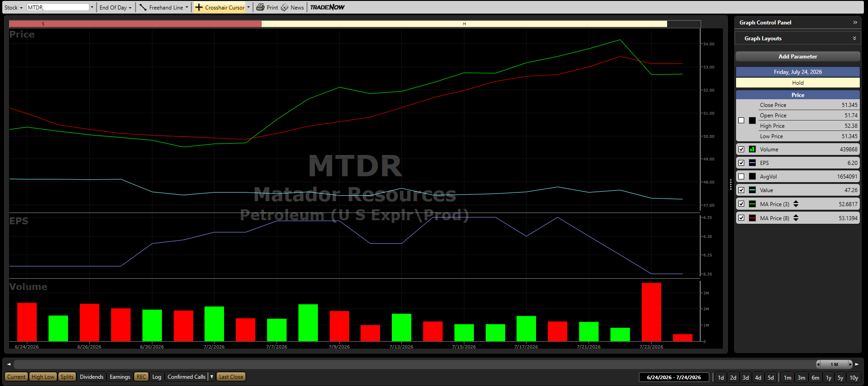The height and width of the screenshot is (386, 868).
Task: Click the panel splitter handle dots
Action: tap(731, 185)
